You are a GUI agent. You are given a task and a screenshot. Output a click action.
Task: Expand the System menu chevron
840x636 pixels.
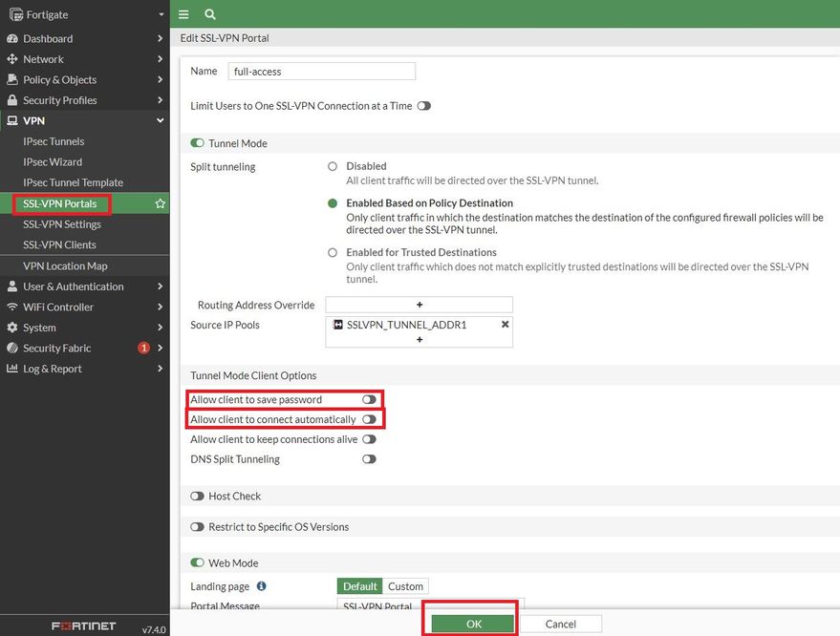point(160,328)
